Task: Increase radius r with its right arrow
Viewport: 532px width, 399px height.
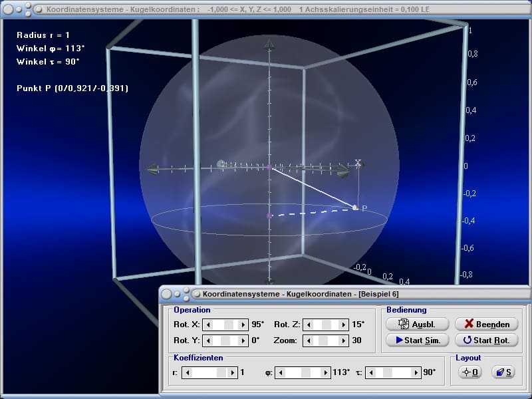Action: [x=232, y=372]
